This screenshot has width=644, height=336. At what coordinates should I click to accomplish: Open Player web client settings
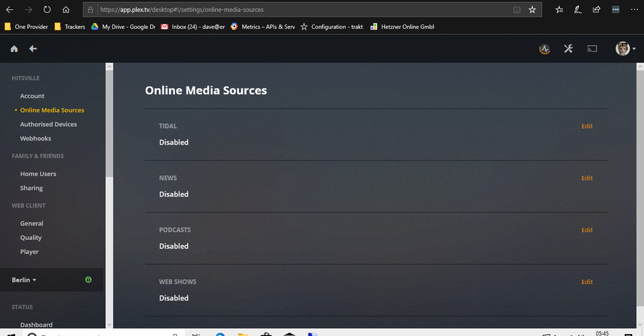click(29, 252)
